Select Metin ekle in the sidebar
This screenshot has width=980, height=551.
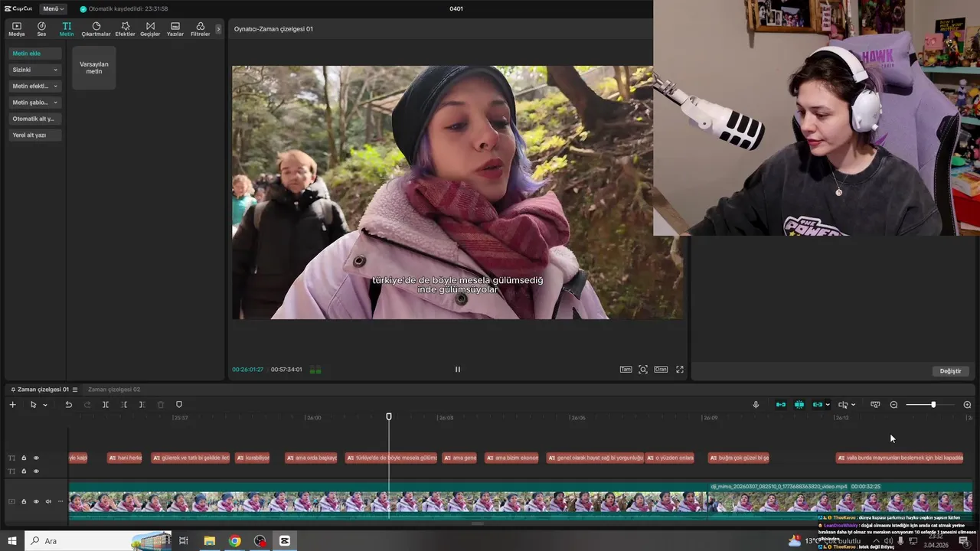pyautogui.click(x=35, y=54)
